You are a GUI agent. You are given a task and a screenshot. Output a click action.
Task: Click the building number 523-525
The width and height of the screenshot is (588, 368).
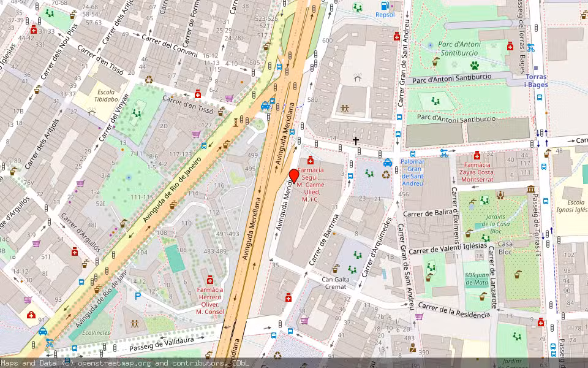pos(266,18)
